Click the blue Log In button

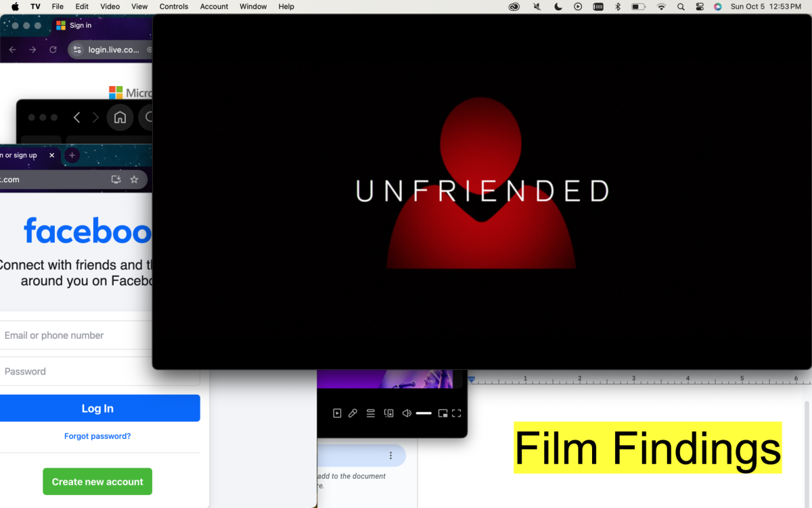click(97, 408)
